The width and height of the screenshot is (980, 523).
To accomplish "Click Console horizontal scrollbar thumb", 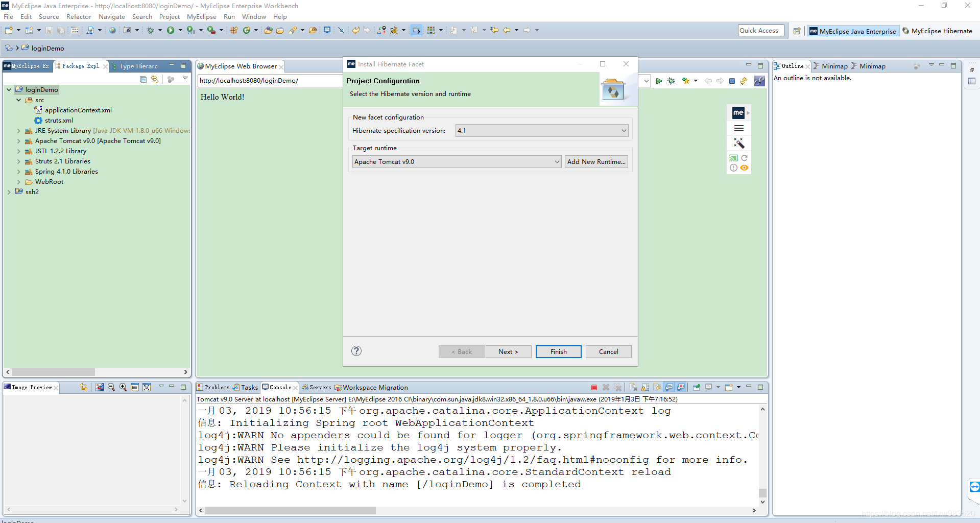I will coord(290,510).
